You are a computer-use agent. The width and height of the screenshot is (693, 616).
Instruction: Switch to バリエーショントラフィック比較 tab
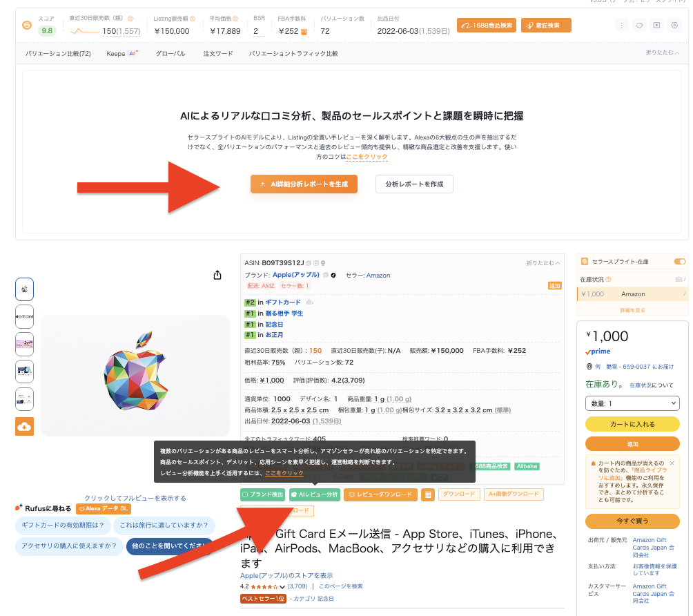tap(293, 53)
